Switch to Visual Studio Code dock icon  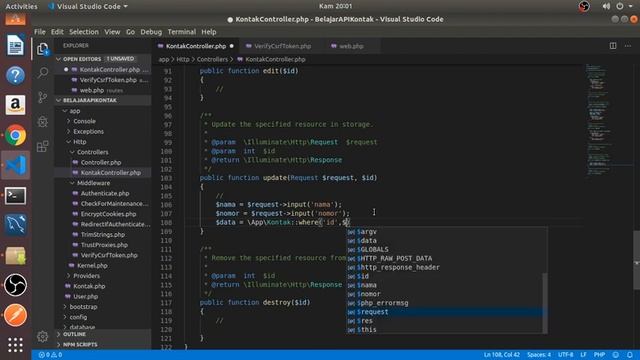point(16,165)
